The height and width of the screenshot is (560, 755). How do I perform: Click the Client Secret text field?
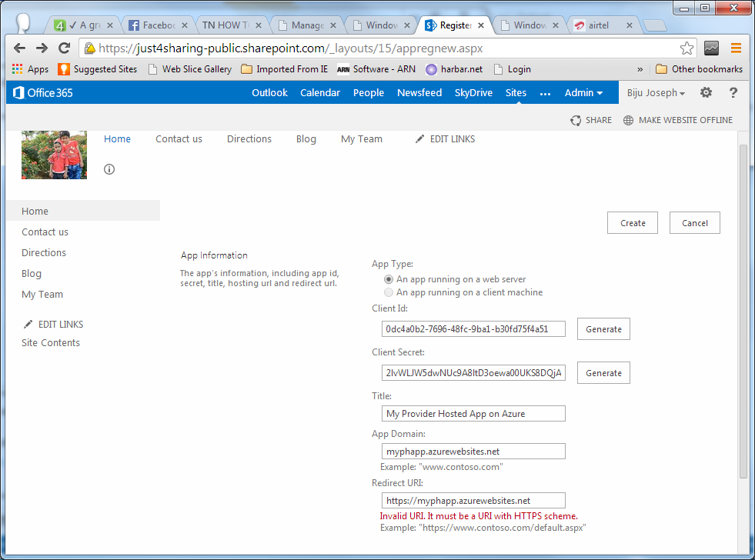[x=473, y=373]
